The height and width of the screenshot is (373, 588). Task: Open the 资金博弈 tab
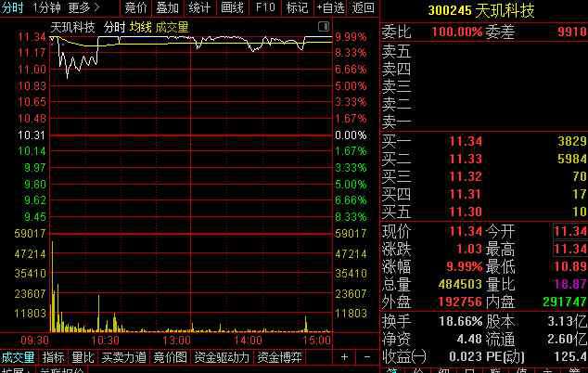coord(279,357)
